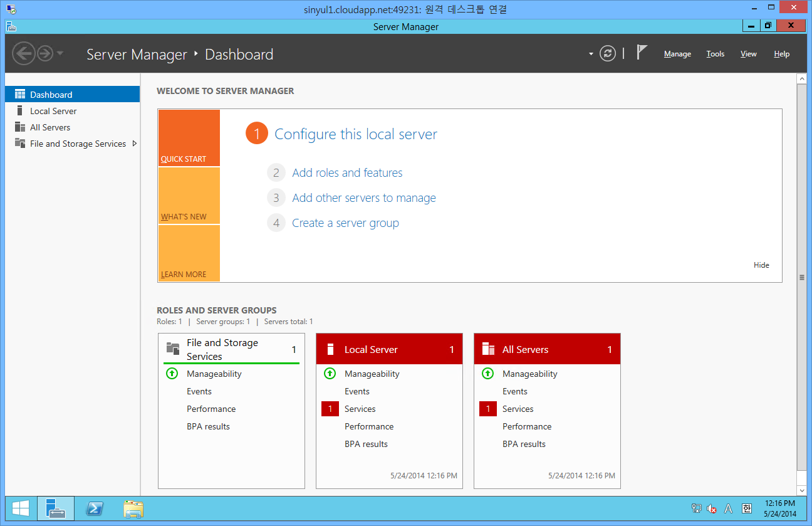Click red Services alert badge in Local Server tile
Screen dimensions: 812x526
tap(330, 409)
